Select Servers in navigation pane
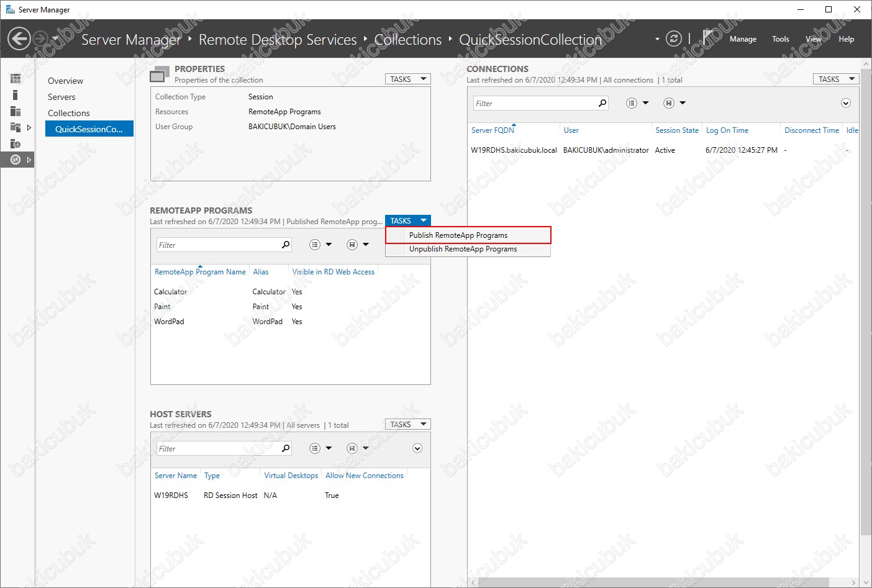 pyautogui.click(x=61, y=97)
